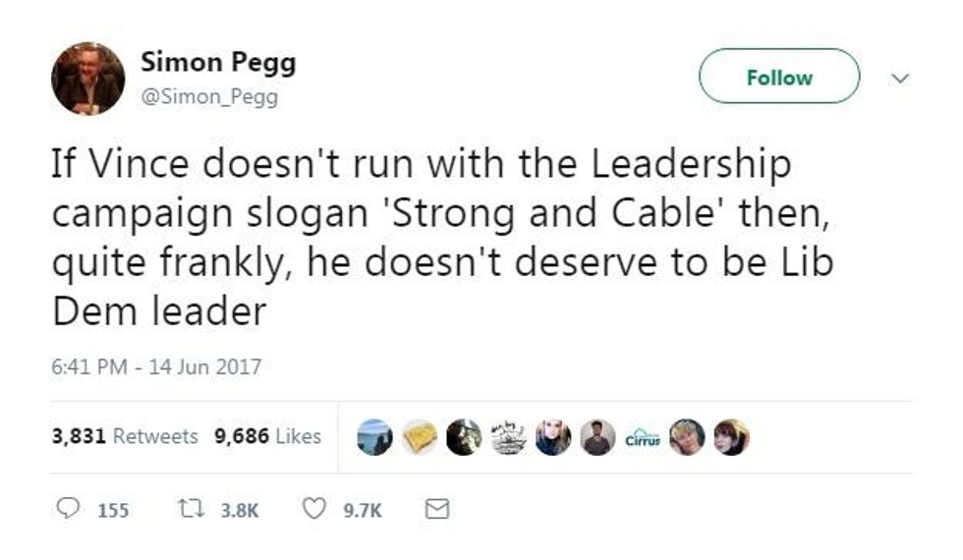963x560 pixels.
Task: Visit the @Simon_Pegg handle
Action: (x=209, y=96)
